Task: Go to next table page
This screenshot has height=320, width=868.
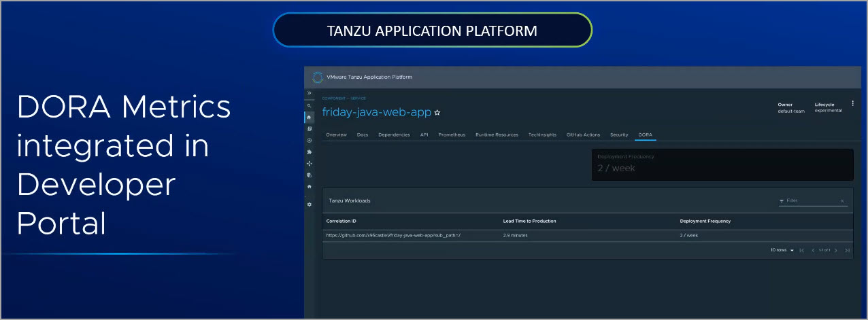Action: coord(836,250)
